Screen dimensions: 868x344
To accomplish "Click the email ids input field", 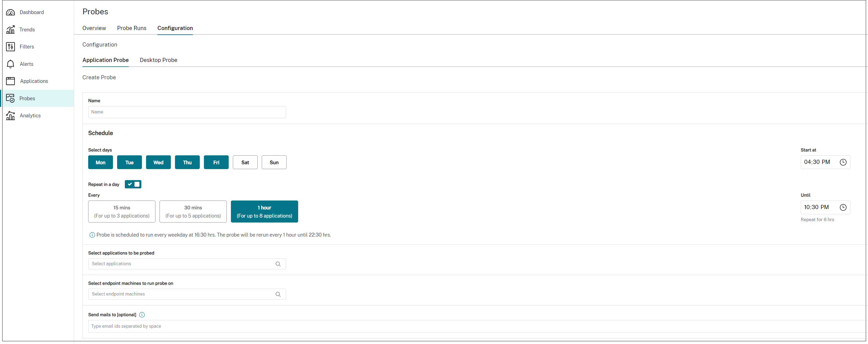I will coord(472,326).
